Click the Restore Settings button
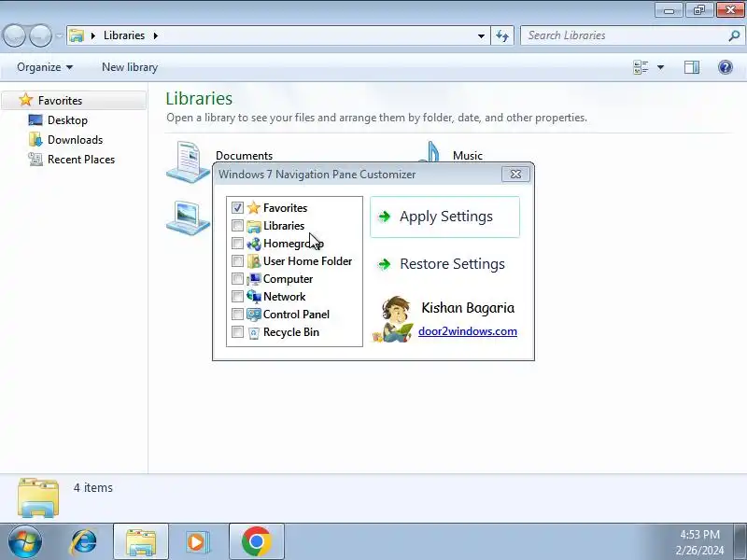The height and width of the screenshot is (560, 747). (444, 264)
